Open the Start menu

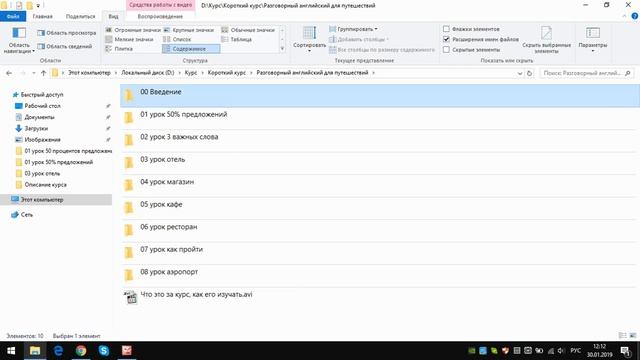coord(11,351)
